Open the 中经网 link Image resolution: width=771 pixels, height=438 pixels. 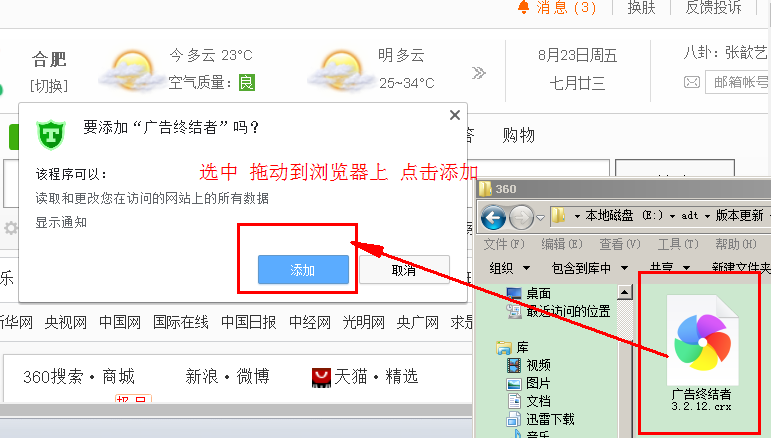coord(309,322)
